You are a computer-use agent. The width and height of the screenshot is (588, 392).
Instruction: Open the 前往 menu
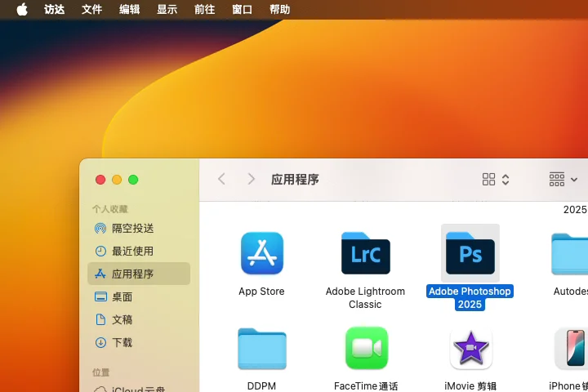point(204,9)
